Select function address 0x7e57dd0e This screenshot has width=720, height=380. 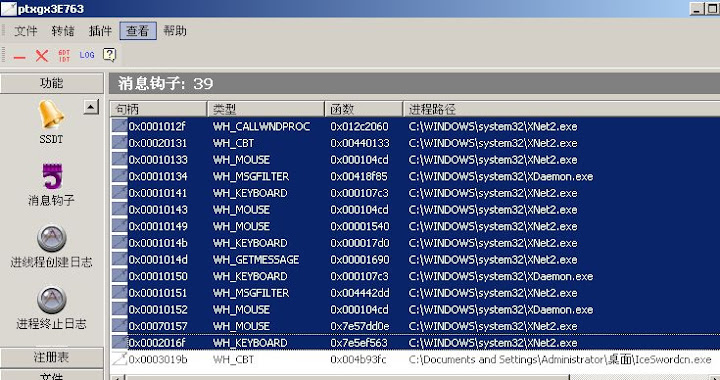click(x=360, y=326)
